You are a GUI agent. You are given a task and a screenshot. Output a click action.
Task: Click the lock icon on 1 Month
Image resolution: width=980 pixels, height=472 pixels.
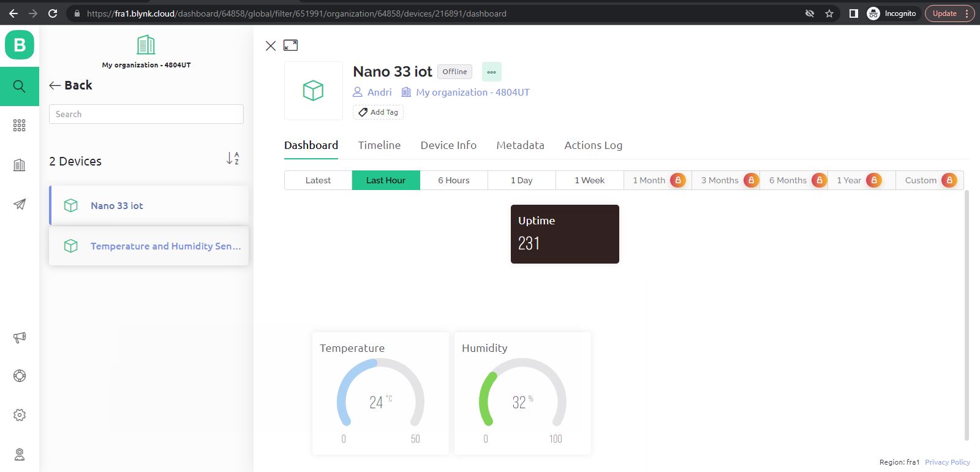coord(678,180)
